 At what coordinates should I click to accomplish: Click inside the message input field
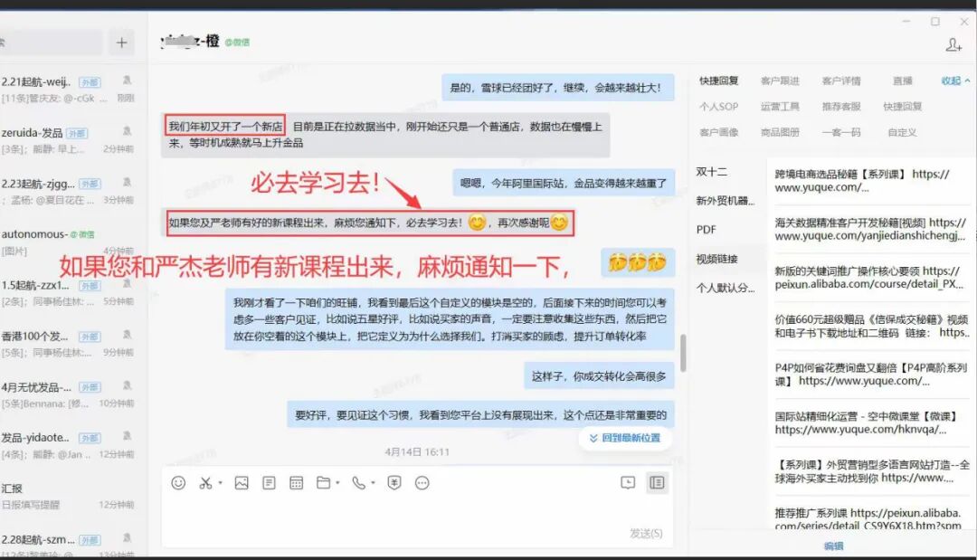[407, 511]
